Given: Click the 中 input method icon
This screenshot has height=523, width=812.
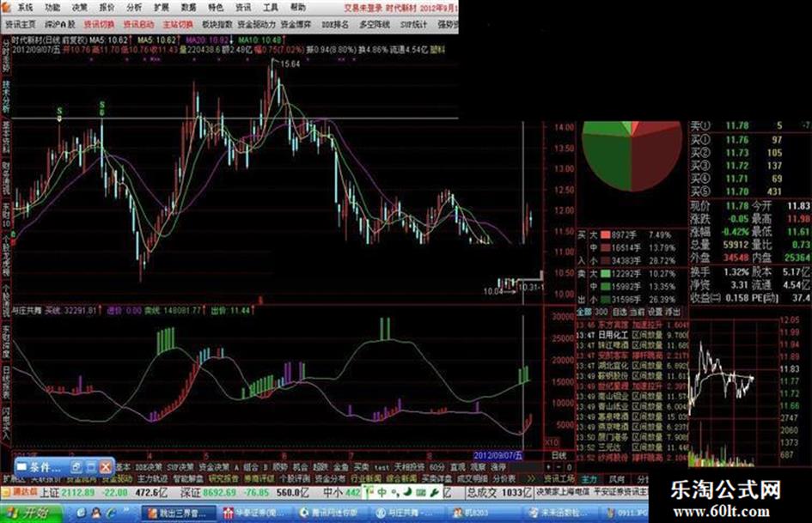Looking at the screenshot, I should coord(382,492).
